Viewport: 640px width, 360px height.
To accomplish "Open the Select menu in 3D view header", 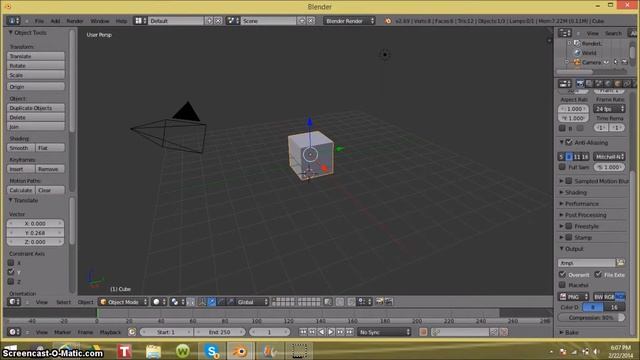I will (63, 302).
